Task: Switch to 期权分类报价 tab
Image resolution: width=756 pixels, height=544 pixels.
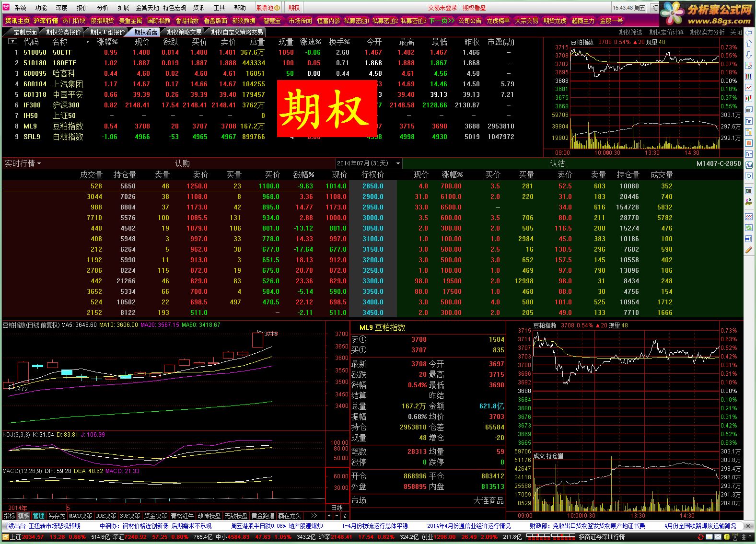Action: (63, 32)
